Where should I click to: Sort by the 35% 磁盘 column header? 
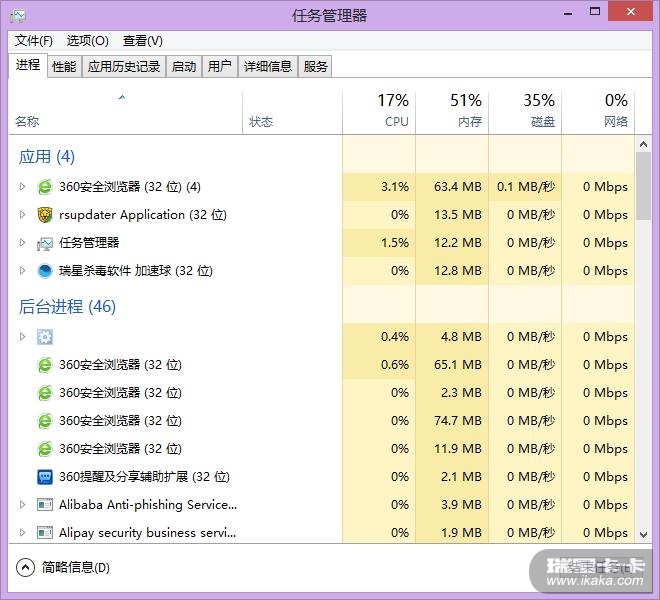point(525,112)
